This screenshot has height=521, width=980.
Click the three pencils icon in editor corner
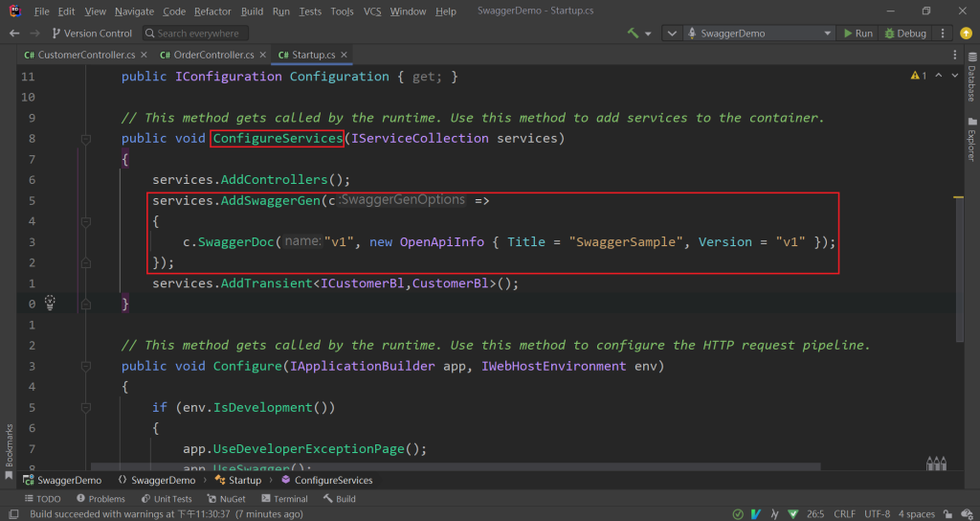[x=936, y=463]
